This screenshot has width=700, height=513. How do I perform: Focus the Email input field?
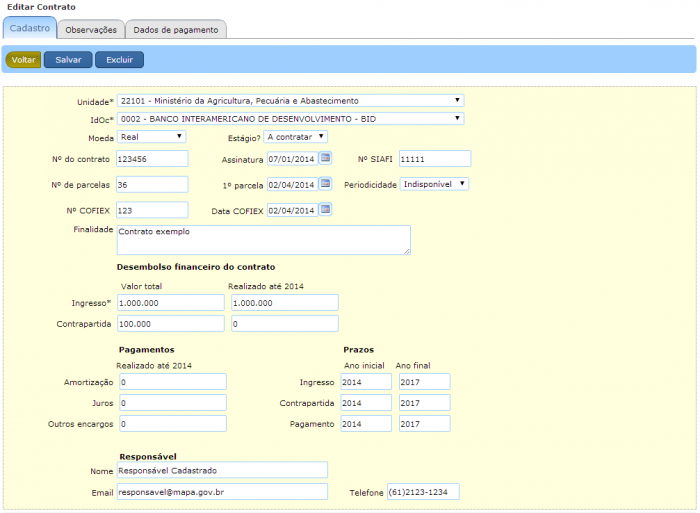coord(222,492)
